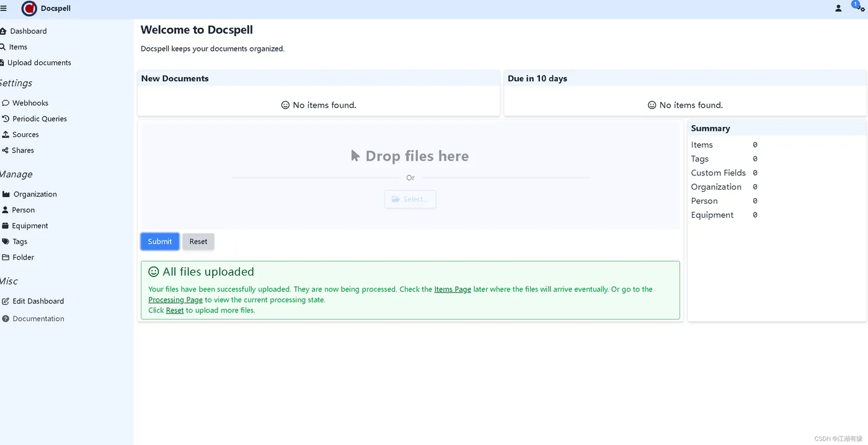Click the Person icon in sidebar

[x=5, y=210]
